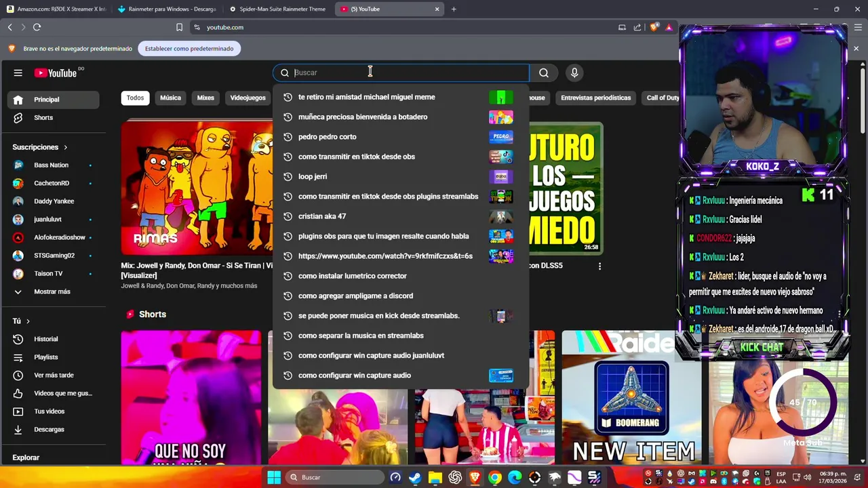
Task: Open Brave Shields lion icon
Action: [654, 27]
